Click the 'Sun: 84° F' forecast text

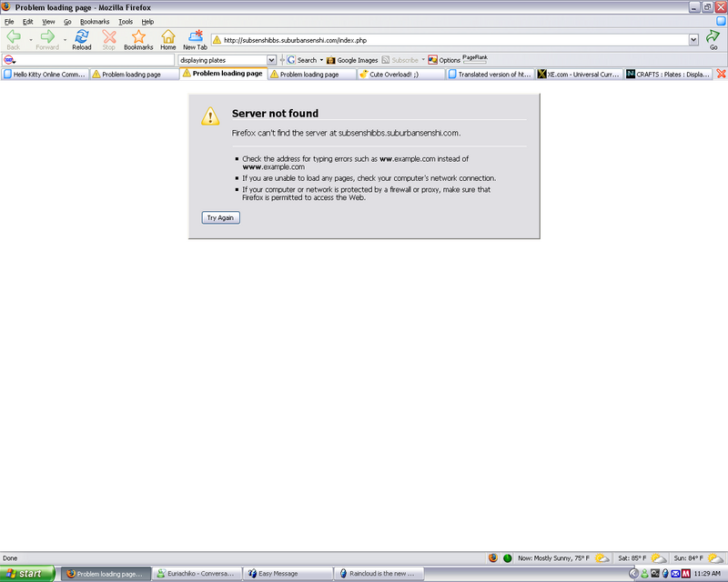pos(689,557)
